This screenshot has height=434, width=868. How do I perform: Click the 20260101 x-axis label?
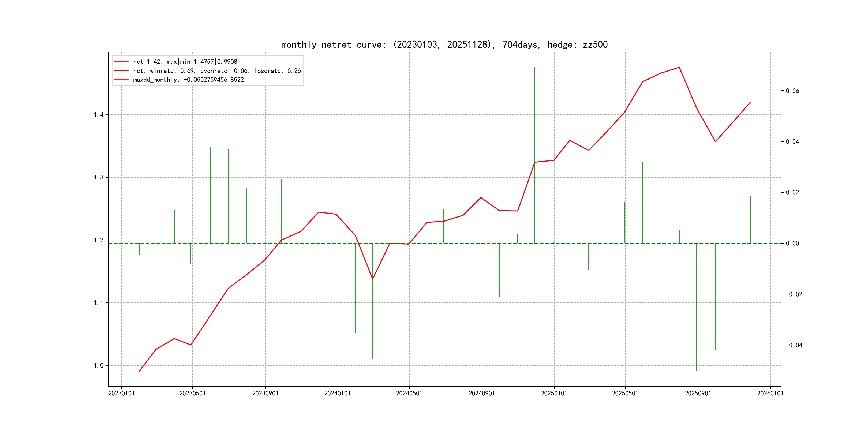pyautogui.click(x=770, y=394)
